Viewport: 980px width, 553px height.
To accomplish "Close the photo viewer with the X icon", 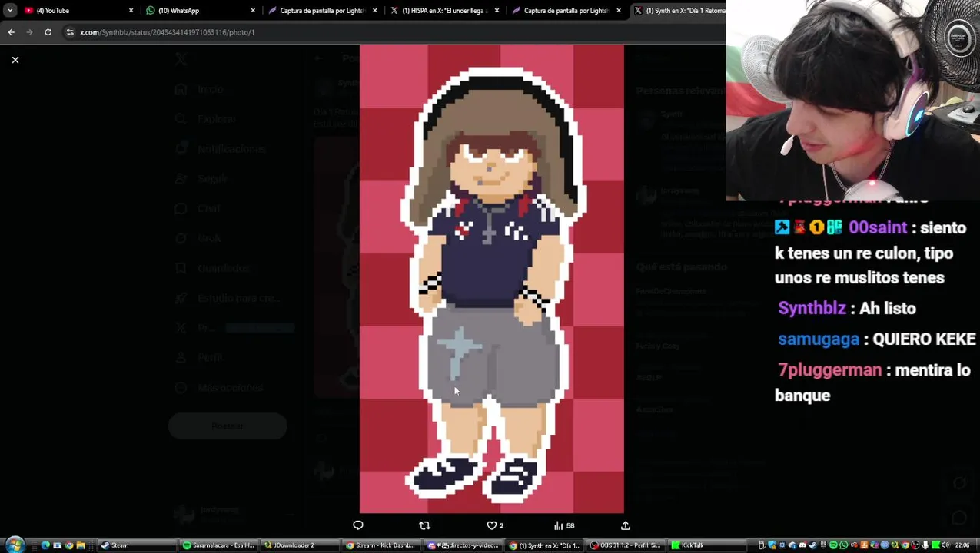I will click(x=15, y=60).
